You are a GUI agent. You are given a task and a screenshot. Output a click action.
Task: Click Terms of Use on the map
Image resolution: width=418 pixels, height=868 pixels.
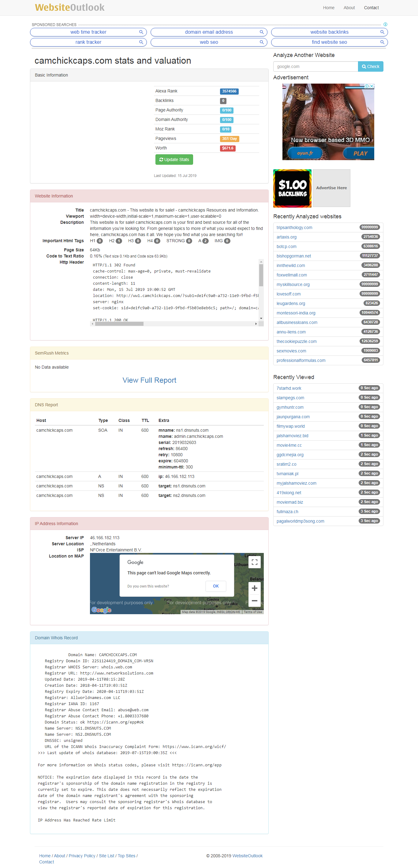tap(253, 612)
